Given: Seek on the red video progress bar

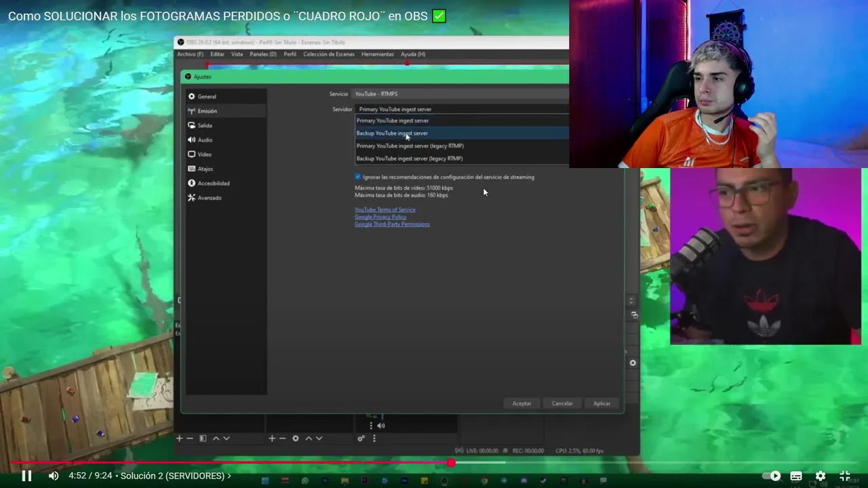Looking at the screenshot, I should tap(434, 463).
